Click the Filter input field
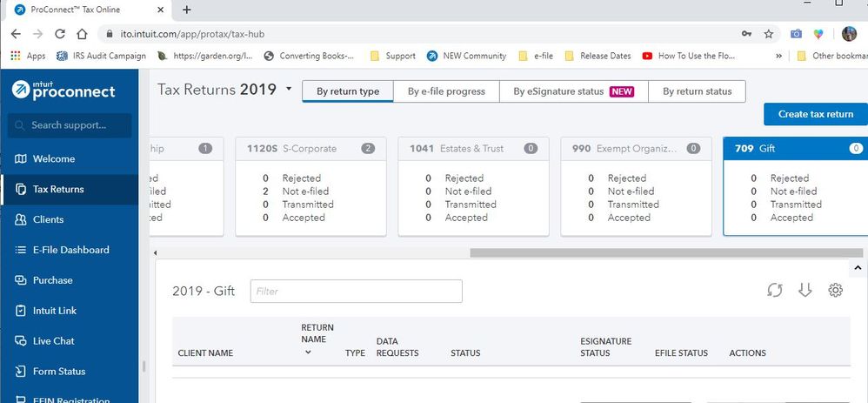The image size is (868, 403). (x=356, y=291)
